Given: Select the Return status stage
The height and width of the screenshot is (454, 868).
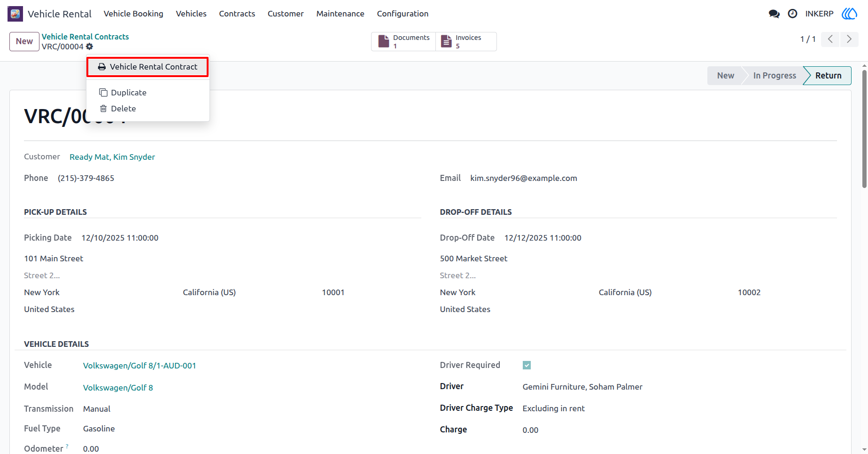Looking at the screenshot, I should click(828, 76).
